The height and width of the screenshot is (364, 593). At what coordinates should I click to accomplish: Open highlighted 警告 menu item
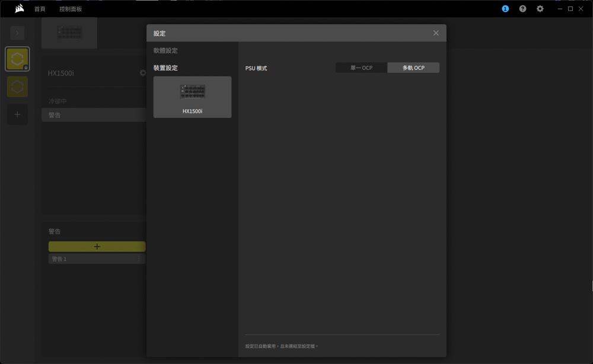tap(94, 115)
